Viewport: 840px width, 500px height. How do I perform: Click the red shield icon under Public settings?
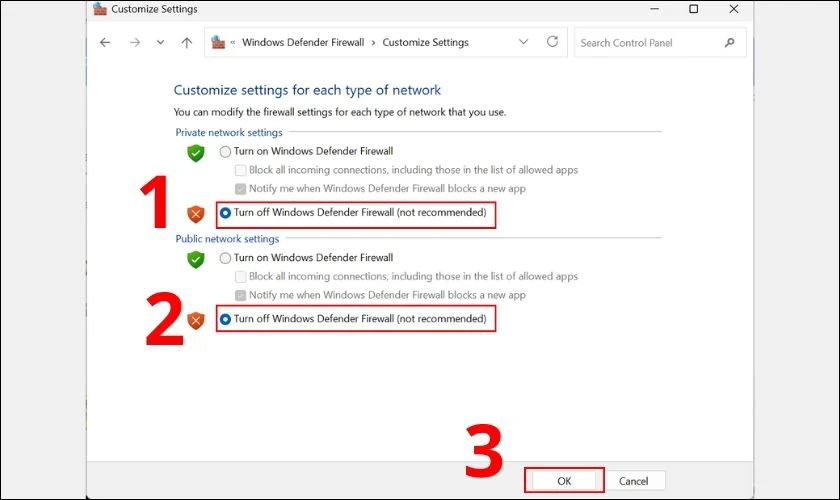pyautogui.click(x=196, y=320)
